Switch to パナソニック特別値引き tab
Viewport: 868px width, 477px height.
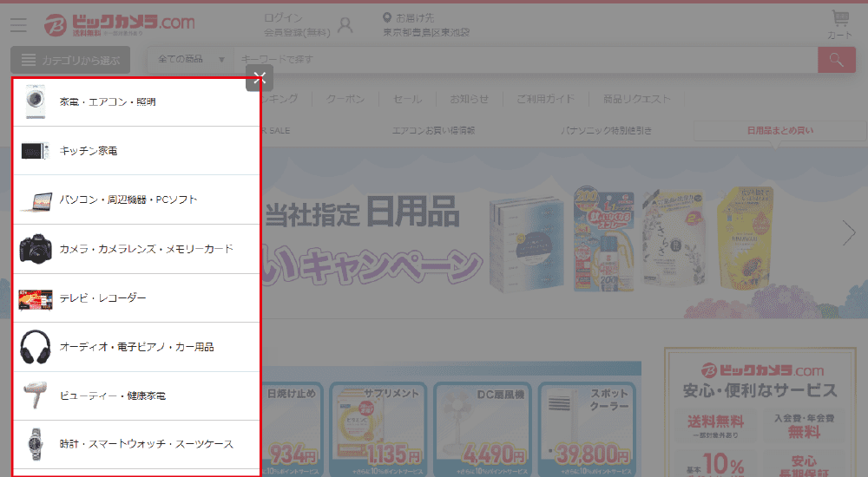click(606, 131)
